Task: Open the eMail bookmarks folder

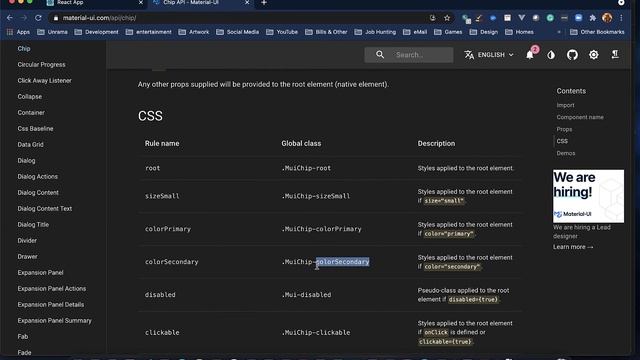Action: tap(415, 32)
